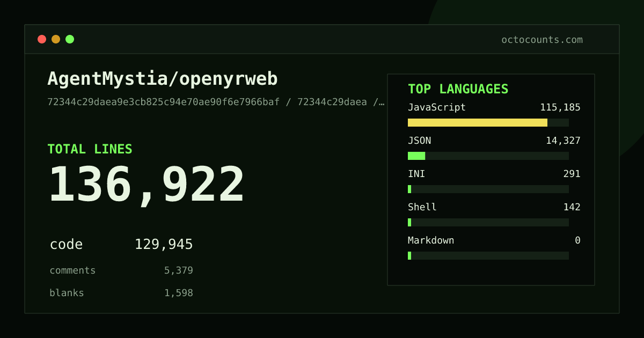
Task: Click the TOP LANGUAGES heading
Action: [458, 89]
